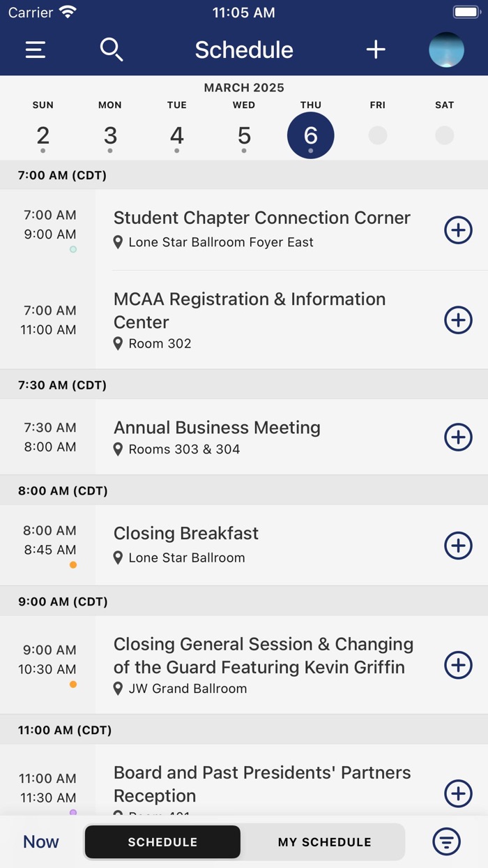Tap the location pin for Room 302

[x=119, y=343]
